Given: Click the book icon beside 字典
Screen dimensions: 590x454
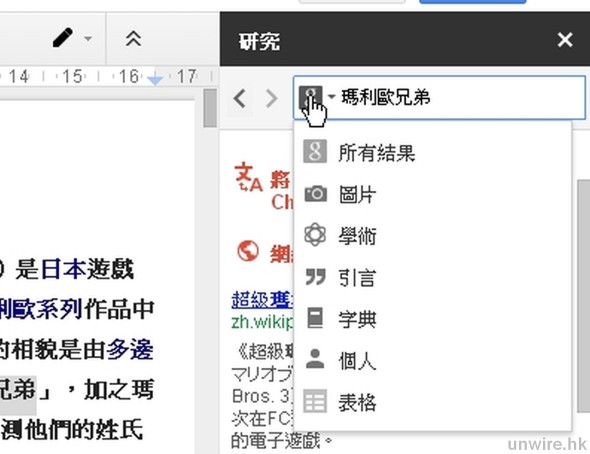Looking at the screenshot, I should coord(315,318).
